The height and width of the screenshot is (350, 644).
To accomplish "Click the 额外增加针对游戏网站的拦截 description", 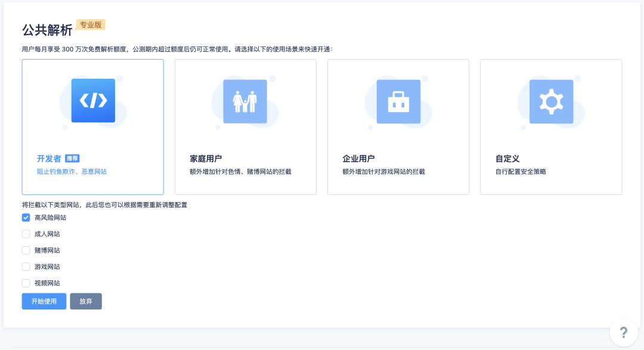I will [383, 172].
